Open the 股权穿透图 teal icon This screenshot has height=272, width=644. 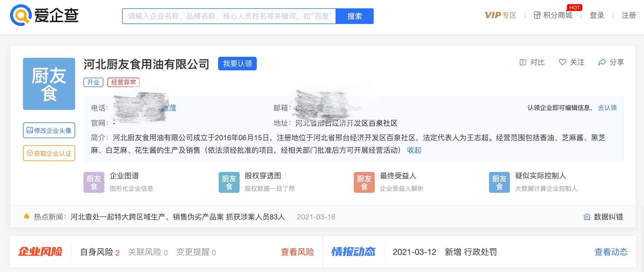229,182
